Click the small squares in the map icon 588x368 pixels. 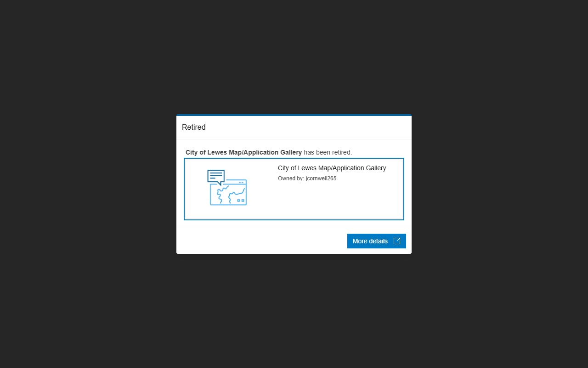(240, 201)
